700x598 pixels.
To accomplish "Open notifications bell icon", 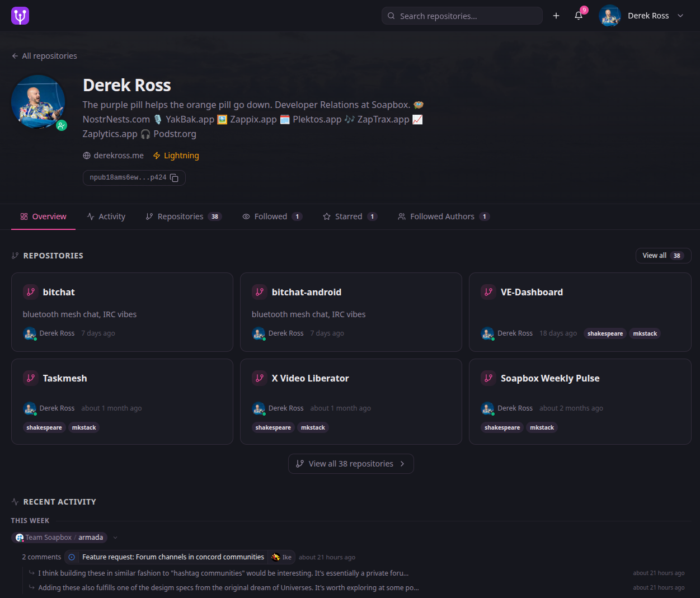I will pos(579,16).
